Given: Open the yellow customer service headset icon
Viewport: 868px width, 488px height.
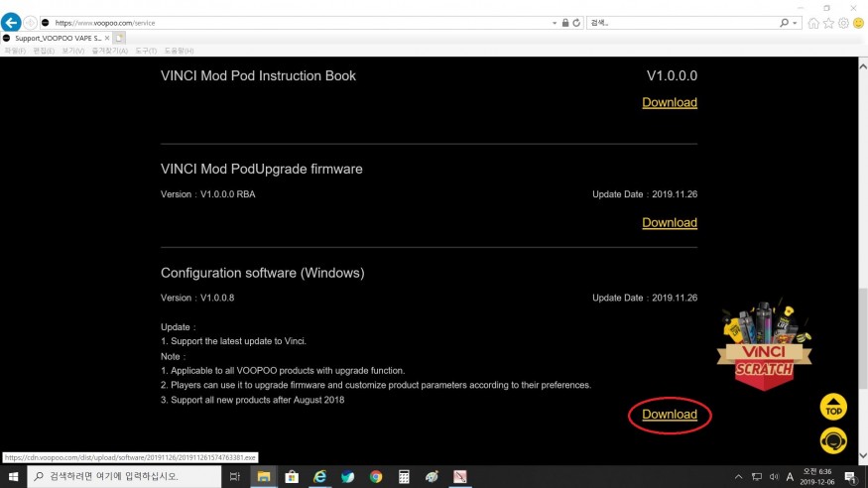Looking at the screenshot, I should (x=833, y=441).
